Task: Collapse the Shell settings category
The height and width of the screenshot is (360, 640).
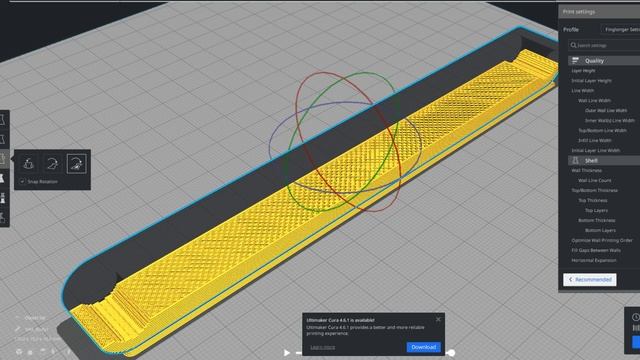Action: click(604, 160)
